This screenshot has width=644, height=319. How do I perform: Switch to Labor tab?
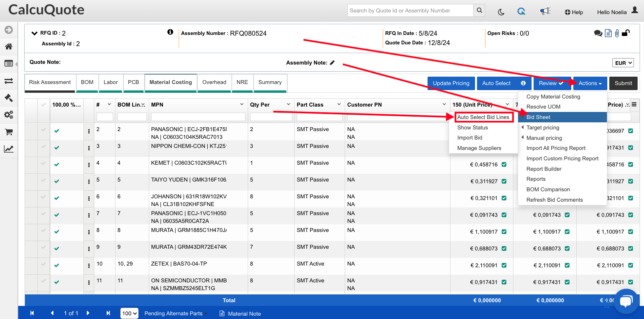111,82
